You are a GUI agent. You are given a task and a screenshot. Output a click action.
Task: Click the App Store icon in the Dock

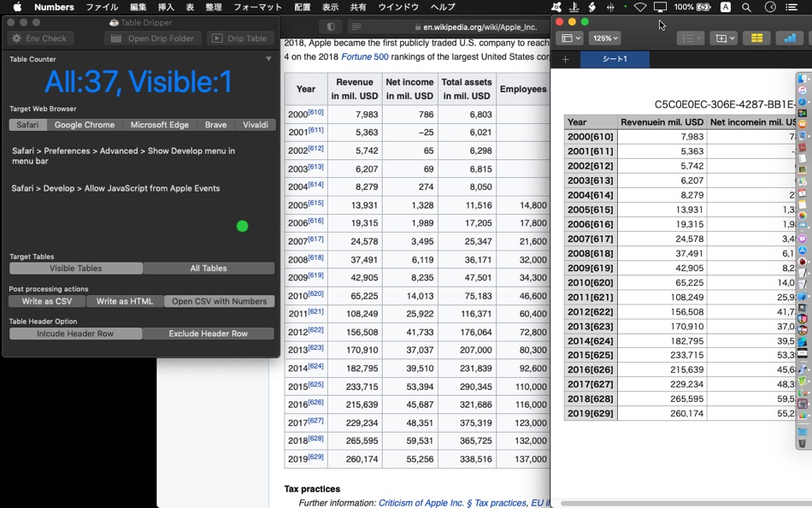[x=802, y=251]
